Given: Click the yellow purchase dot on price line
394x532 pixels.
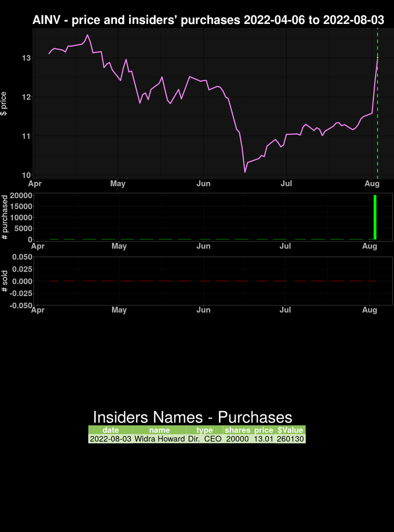Looking at the screenshot, I should (x=378, y=58).
